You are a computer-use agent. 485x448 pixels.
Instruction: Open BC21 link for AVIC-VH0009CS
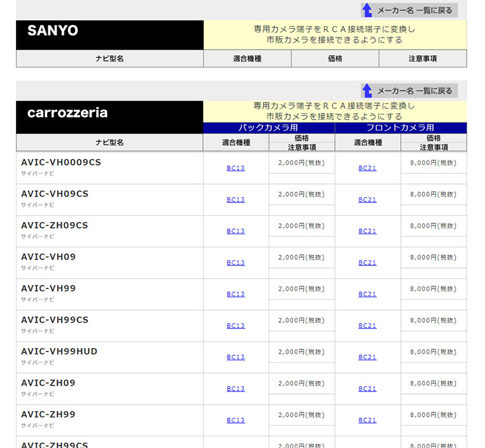coord(367,168)
